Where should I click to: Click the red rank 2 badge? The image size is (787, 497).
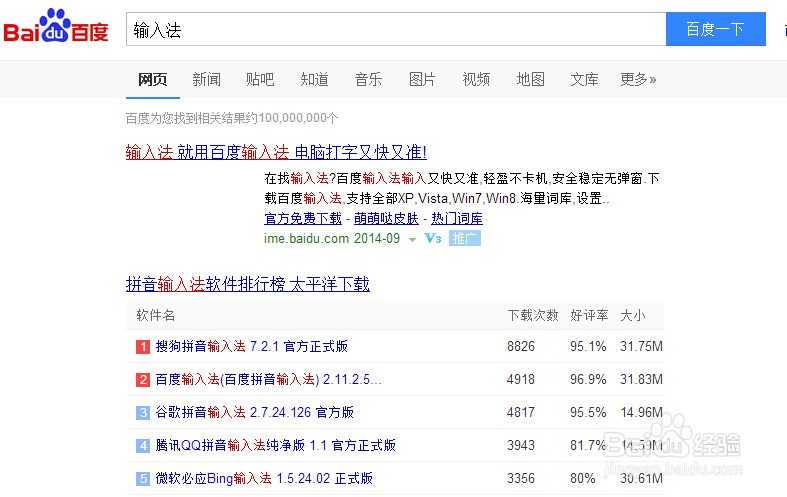tap(143, 380)
